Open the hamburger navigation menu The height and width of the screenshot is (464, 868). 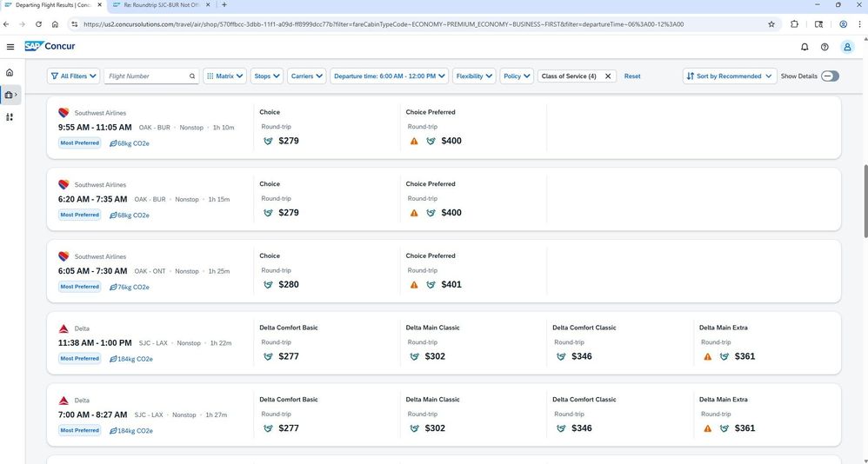coord(10,47)
